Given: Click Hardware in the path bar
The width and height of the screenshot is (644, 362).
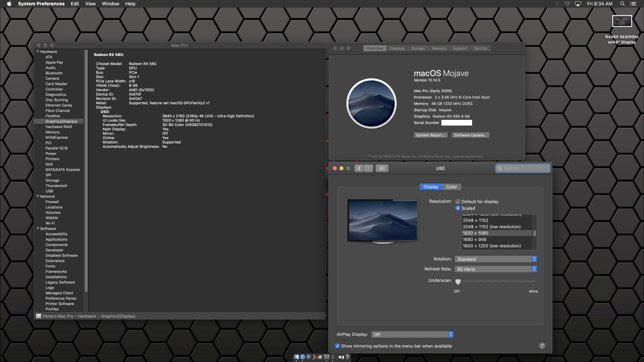Looking at the screenshot, I should click(x=87, y=316).
